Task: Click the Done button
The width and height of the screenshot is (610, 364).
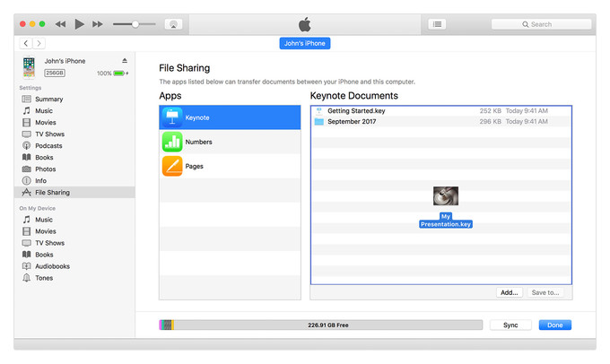Action: [555, 325]
